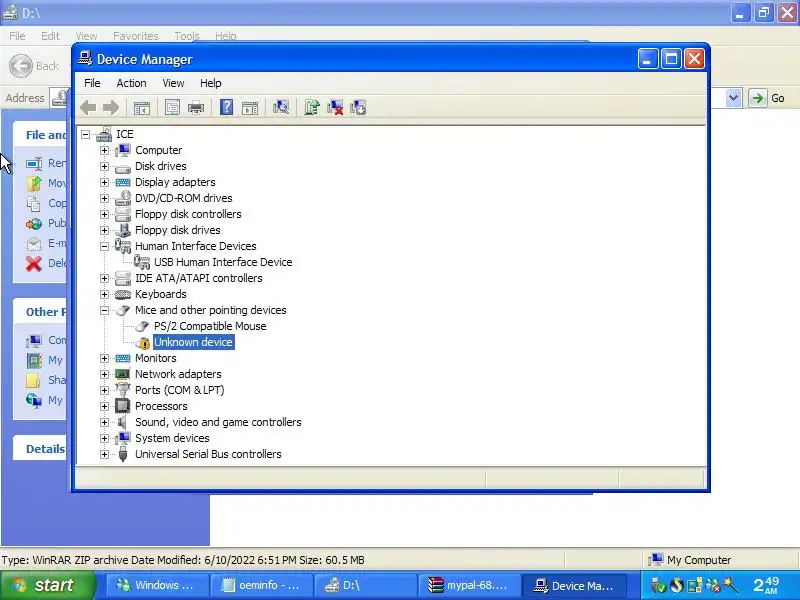800x600 pixels.
Task: Toggle the console tree show/hide icon
Action: [x=141, y=108]
